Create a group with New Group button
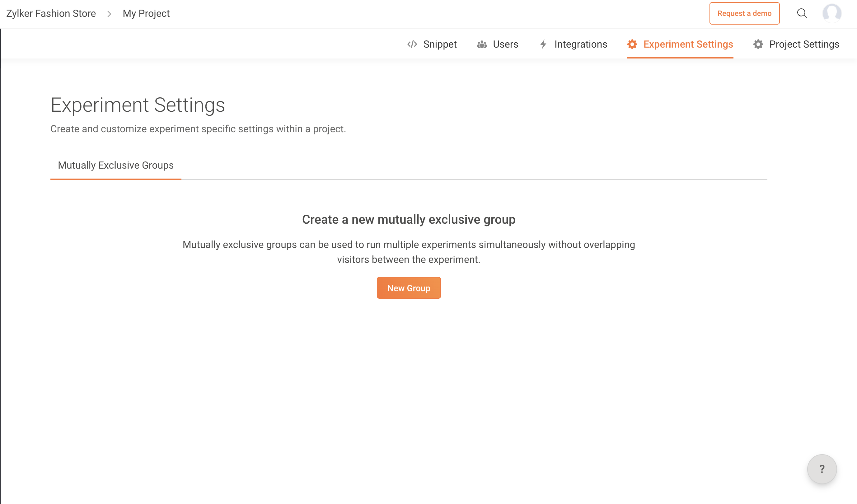Image resolution: width=857 pixels, height=504 pixels. (x=409, y=288)
